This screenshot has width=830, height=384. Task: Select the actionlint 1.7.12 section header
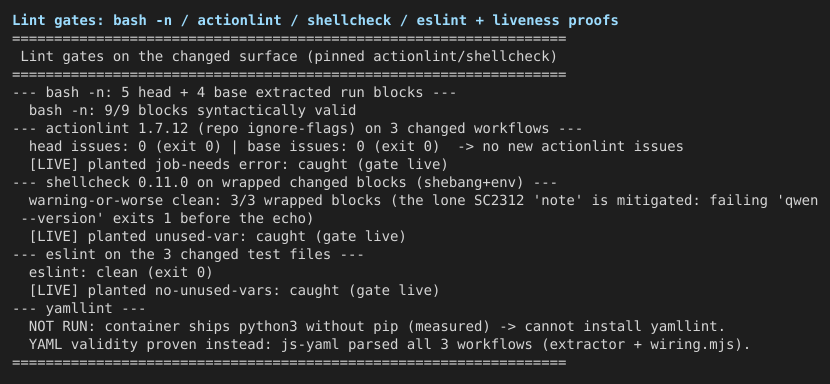point(297,129)
